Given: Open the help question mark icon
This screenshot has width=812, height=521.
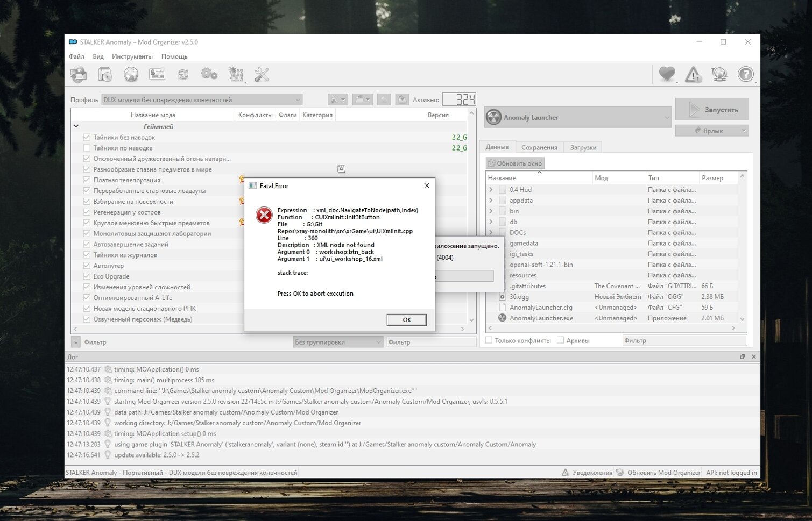Looking at the screenshot, I should pyautogui.click(x=746, y=74).
